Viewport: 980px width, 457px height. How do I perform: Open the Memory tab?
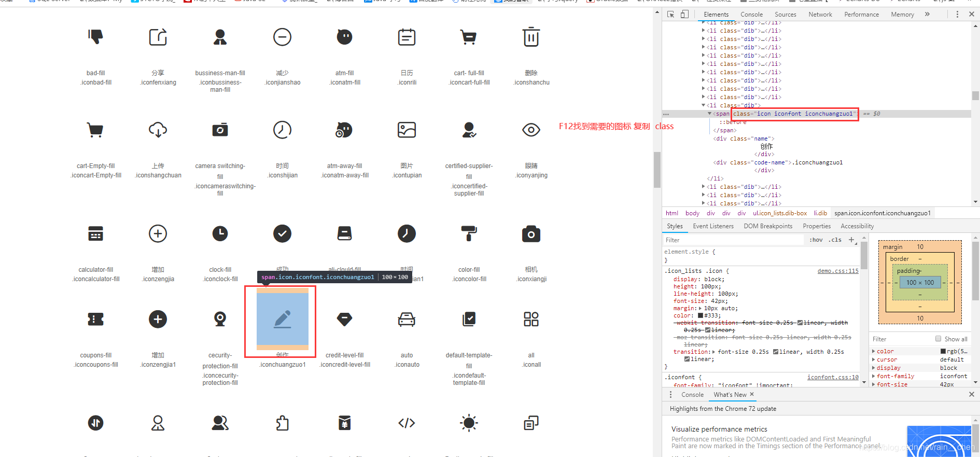(x=902, y=15)
